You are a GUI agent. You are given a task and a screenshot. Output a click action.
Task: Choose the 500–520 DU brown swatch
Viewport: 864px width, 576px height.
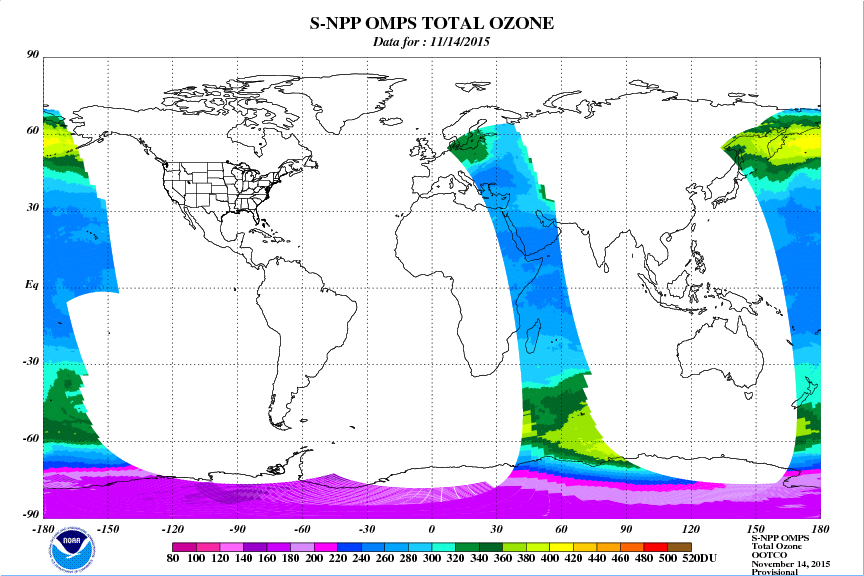679,547
